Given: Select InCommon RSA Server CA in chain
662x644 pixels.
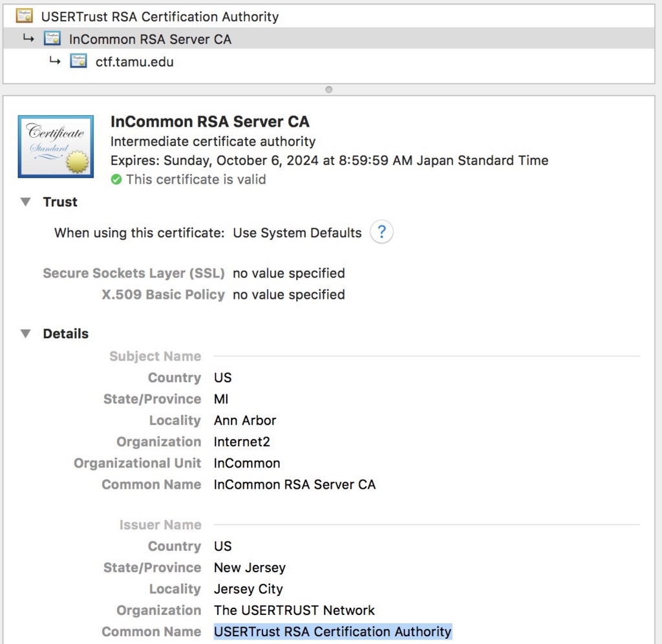Looking at the screenshot, I should coord(329,38).
